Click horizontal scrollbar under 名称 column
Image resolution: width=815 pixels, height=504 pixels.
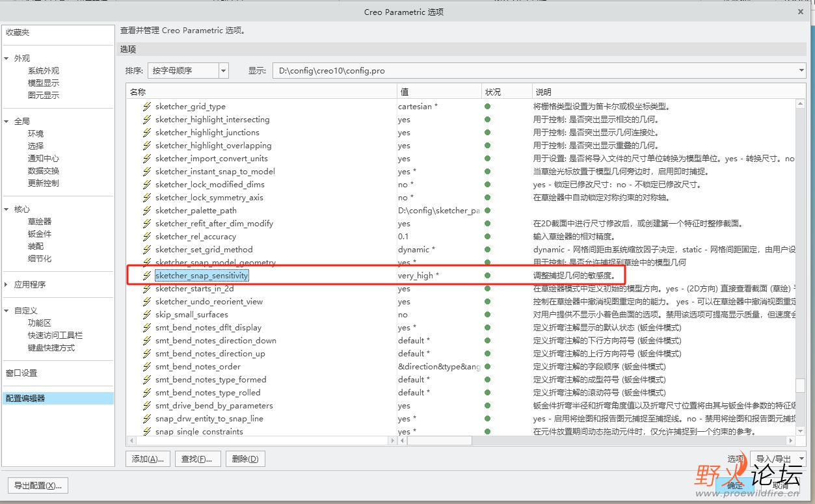click(x=261, y=440)
